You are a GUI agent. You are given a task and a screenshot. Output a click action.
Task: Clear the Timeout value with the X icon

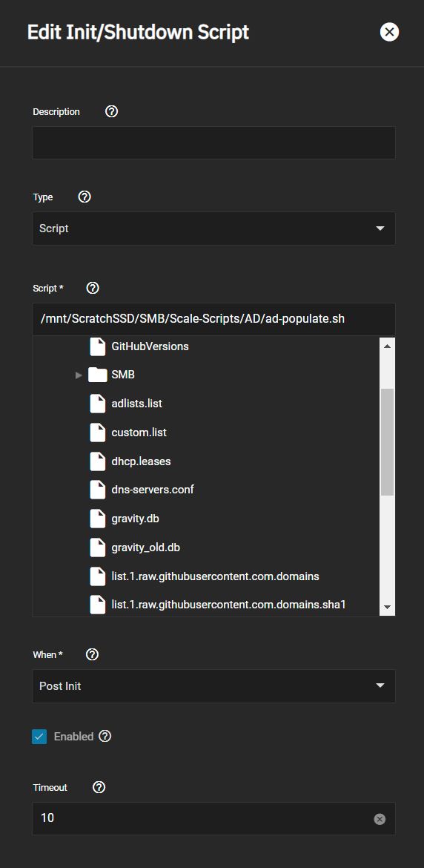380,819
